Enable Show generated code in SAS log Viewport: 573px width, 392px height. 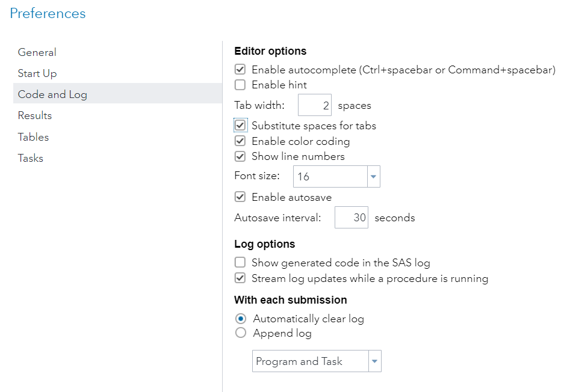click(x=240, y=263)
